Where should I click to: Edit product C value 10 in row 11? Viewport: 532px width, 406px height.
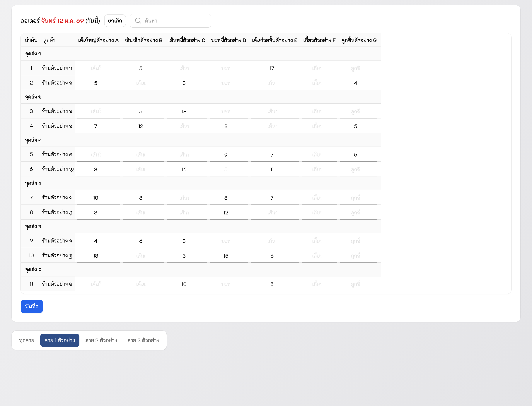coord(187,284)
